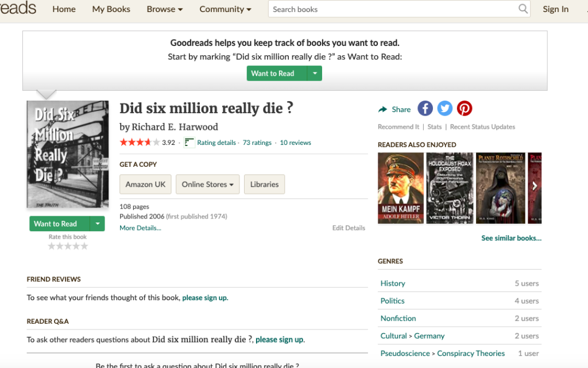
Task: Open Recent Status Updates link
Action: point(482,127)
